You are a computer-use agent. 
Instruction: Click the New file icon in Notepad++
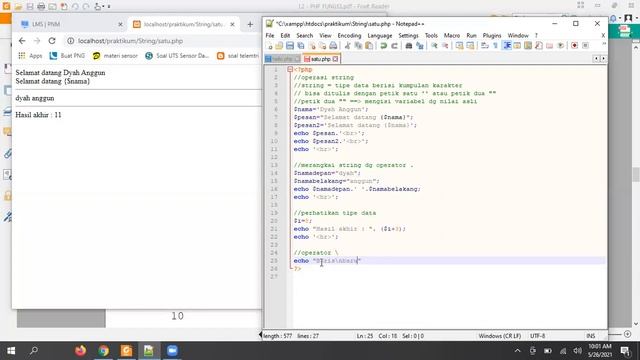click(x=269, y=46)
